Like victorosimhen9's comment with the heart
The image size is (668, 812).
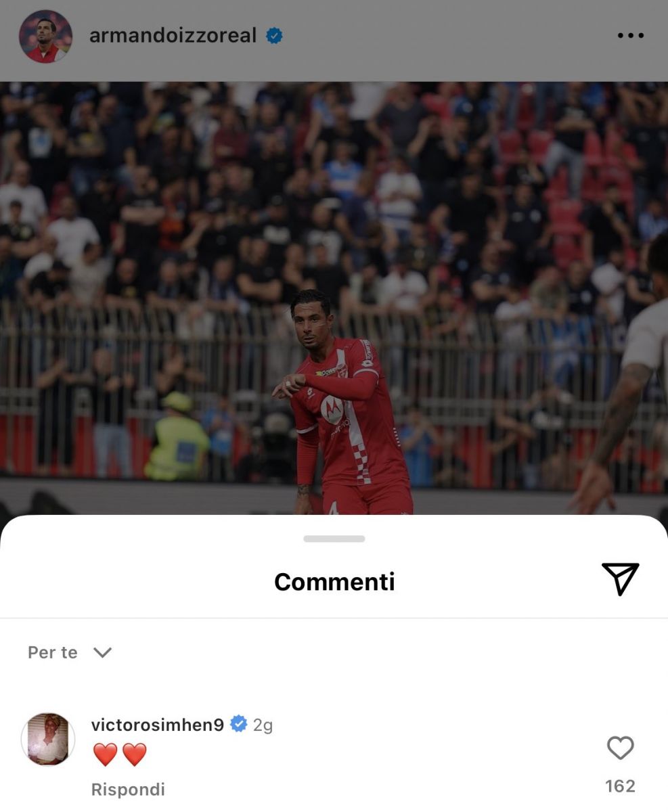tap(620, 748)
